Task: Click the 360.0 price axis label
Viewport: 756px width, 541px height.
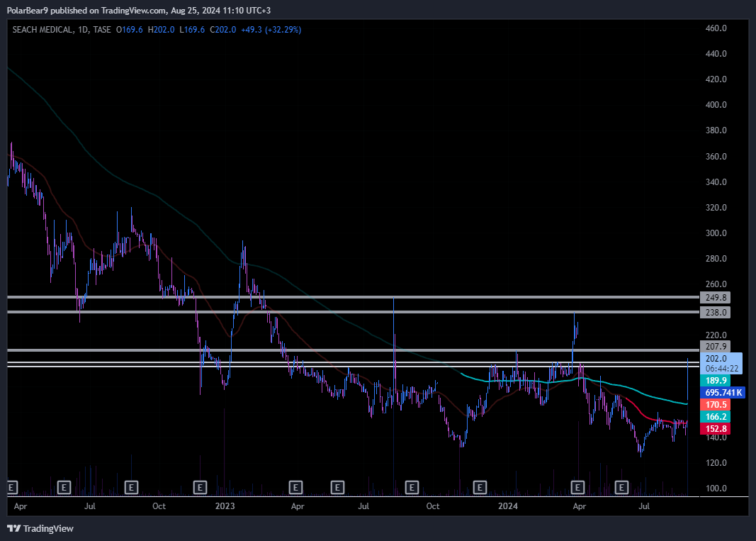Action: point(716,157)
